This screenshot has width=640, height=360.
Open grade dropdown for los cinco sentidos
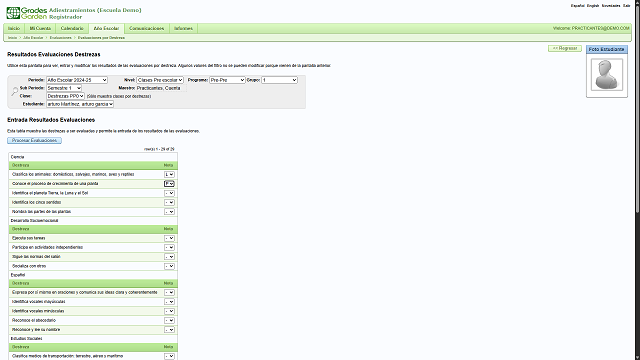tap(169, 202)
